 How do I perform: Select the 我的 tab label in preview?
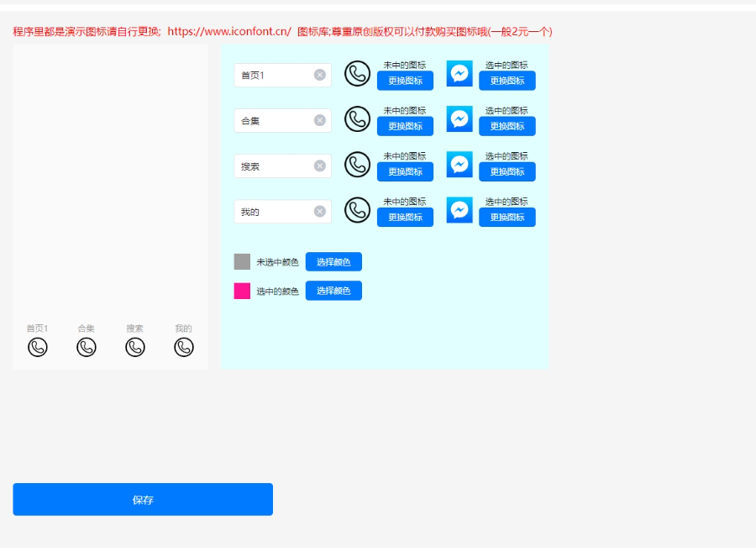point(184,329)
